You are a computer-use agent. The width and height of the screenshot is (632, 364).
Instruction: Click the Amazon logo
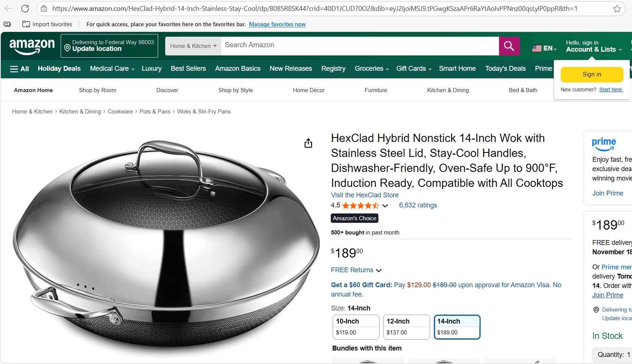pos(32,46)
